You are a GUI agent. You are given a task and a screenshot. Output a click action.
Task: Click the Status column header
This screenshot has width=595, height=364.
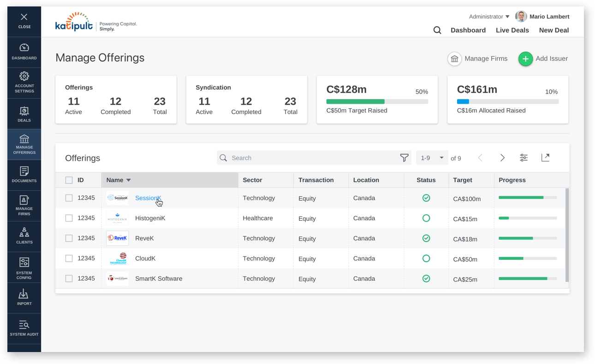(426, 180)
